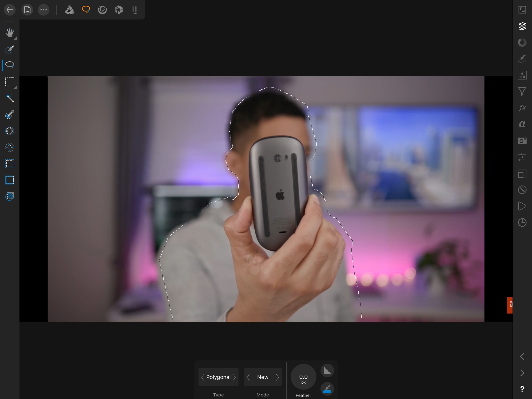Select the Smart Selection Brush tool

tap(10, 49)
